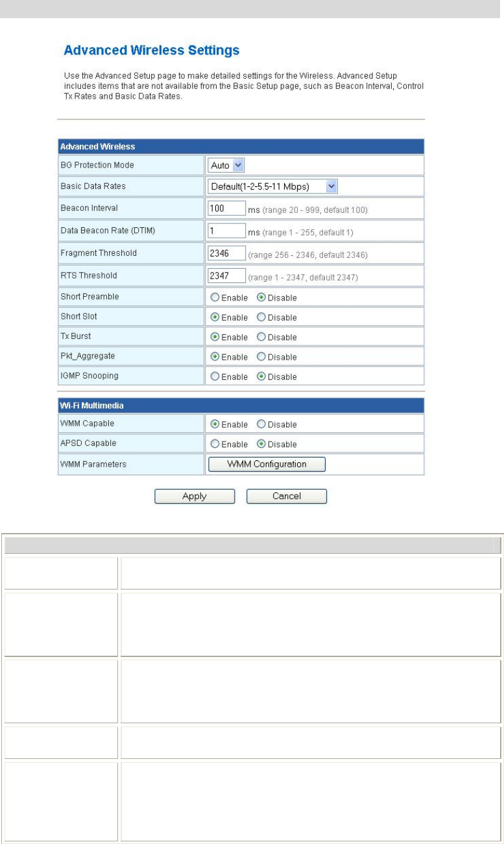The width and height of the screenshot is (504, 844).
Task: Click the Data Beacon Rate (DTIM) input field
Action: click(x=226, y=231)
